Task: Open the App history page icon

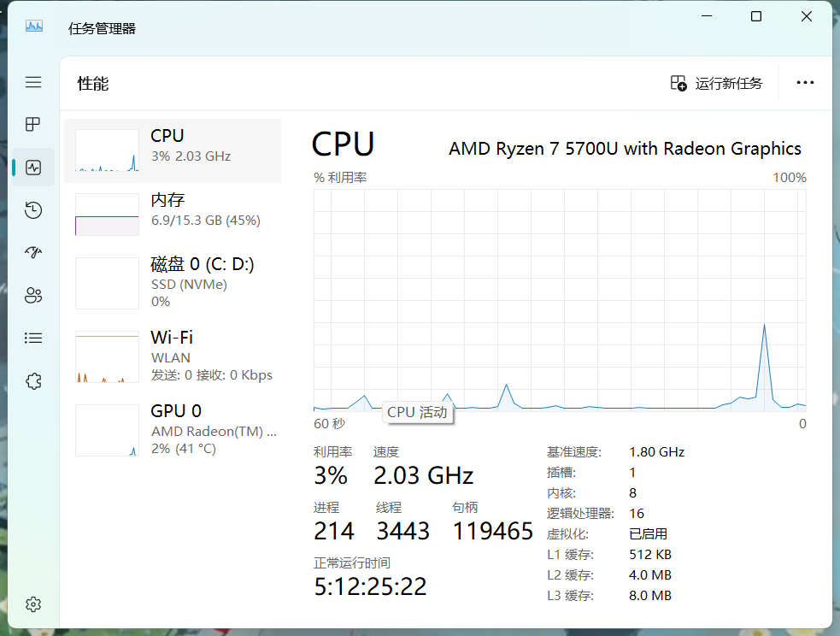Action: pos(33,210)
